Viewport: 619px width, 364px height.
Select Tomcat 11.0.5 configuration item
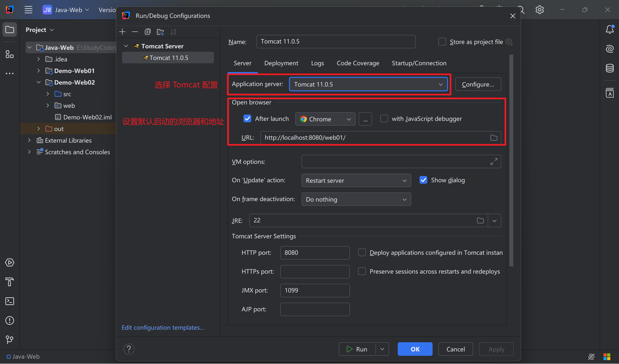click(x=168, y=58)
